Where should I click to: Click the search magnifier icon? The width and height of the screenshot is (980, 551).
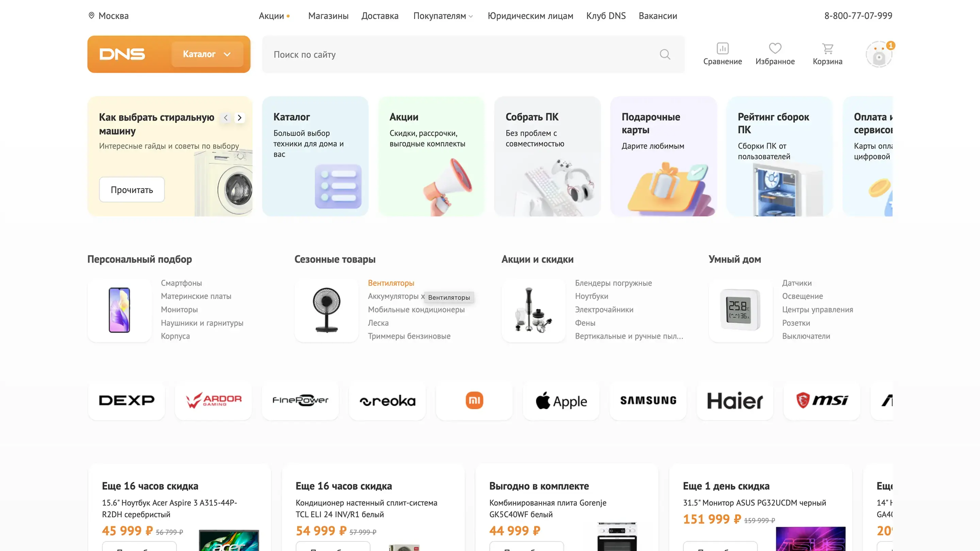(x=665, y=54)
